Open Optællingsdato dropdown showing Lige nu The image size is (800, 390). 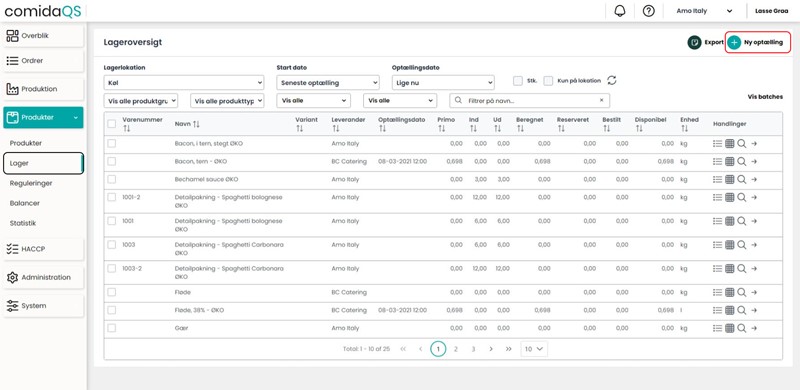pos(443,82)
